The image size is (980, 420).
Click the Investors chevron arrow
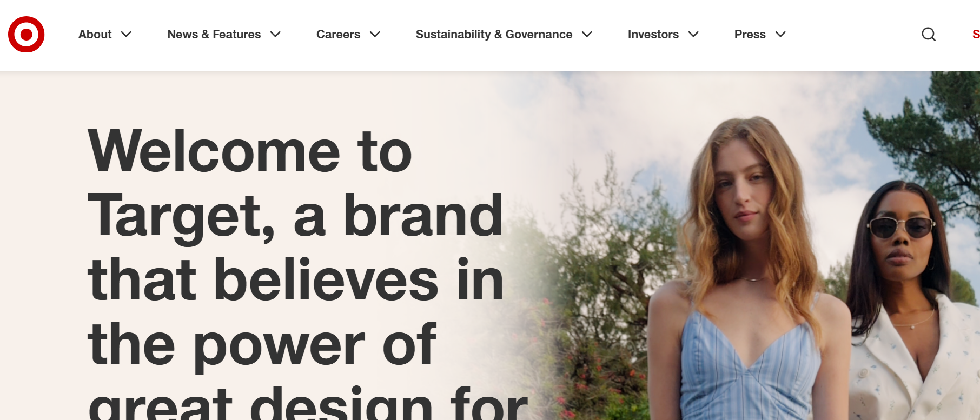point(693,34)
